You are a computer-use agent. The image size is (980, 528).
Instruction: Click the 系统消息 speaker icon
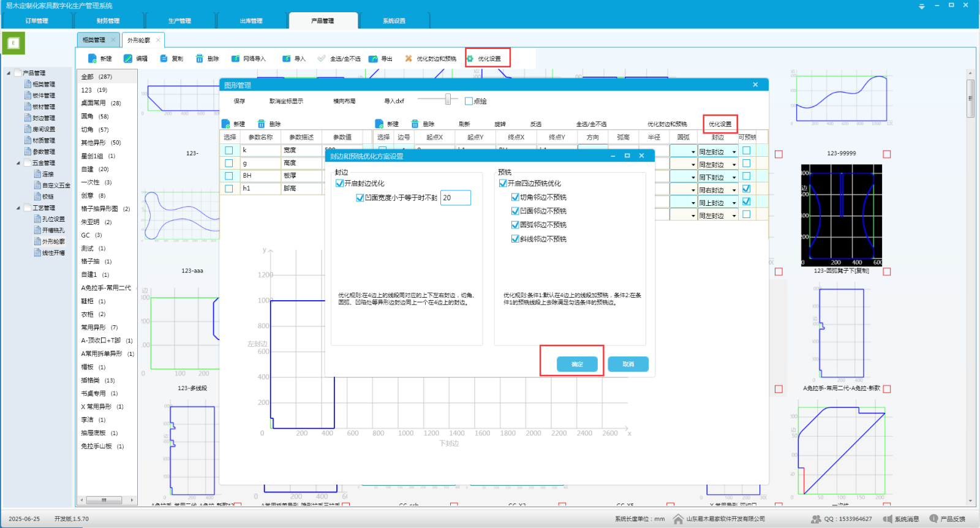point(888,519)
